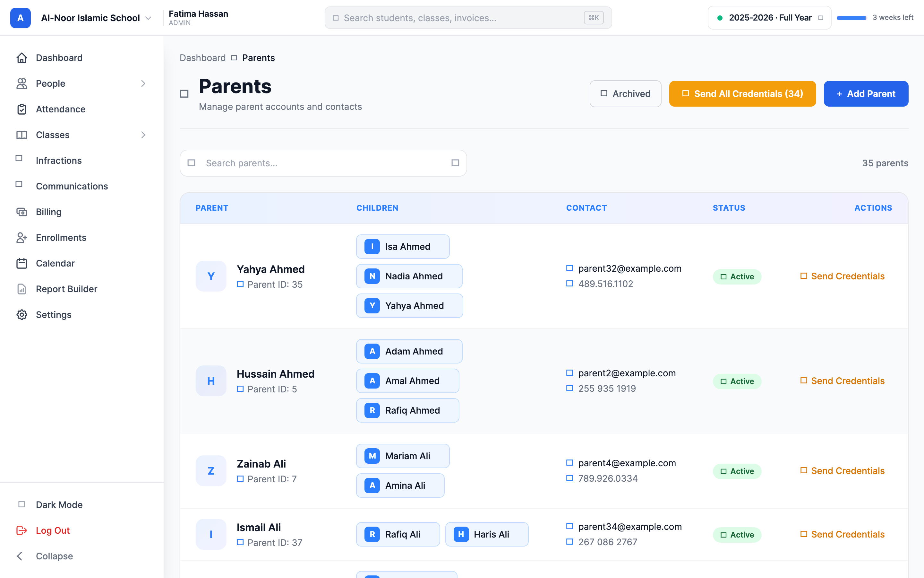
Task: Click the Attendance clipboard icon
Action: pos(22,109)
